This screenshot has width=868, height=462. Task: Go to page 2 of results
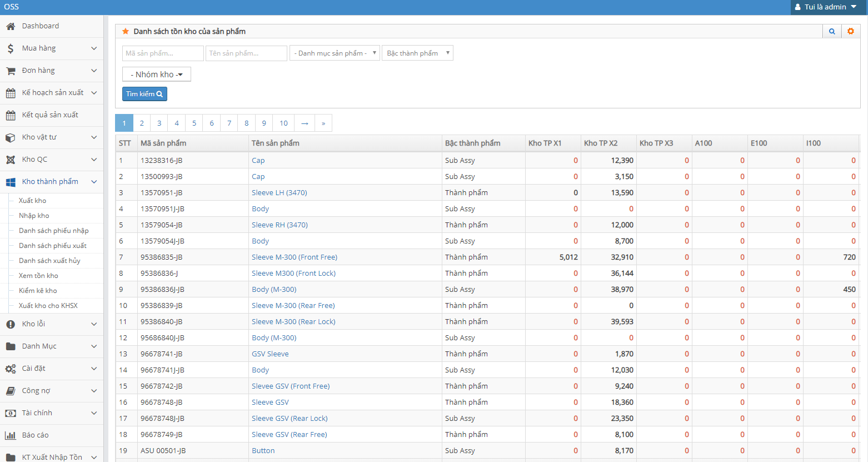pos(142,123)
